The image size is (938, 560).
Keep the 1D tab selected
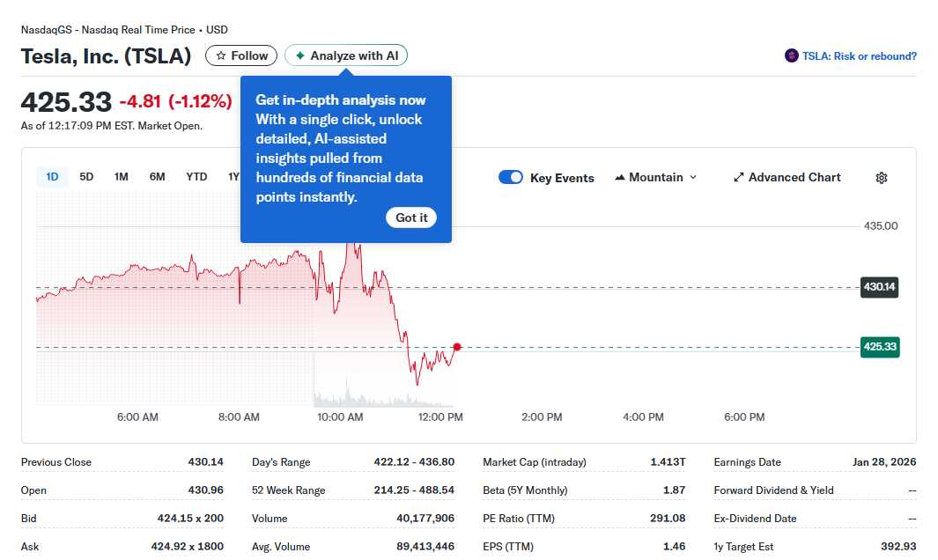pyautogui.click(x=52, y=176)
